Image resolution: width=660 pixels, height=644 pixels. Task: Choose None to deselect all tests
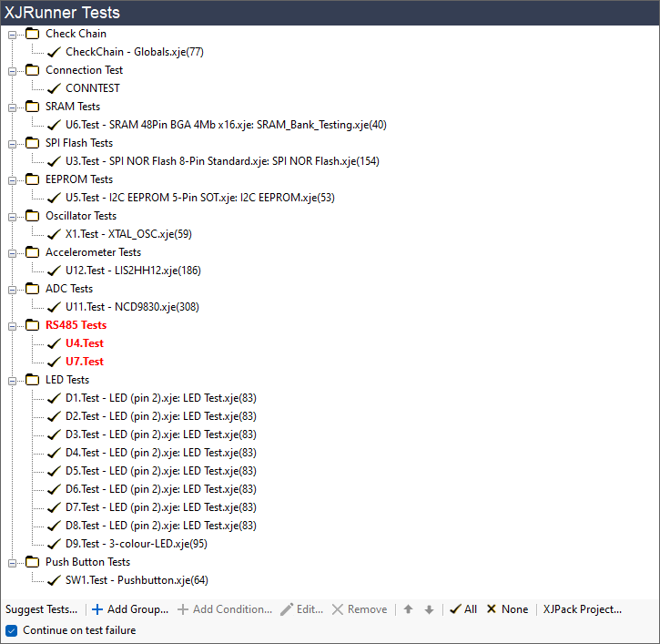(x=507, y=609)
